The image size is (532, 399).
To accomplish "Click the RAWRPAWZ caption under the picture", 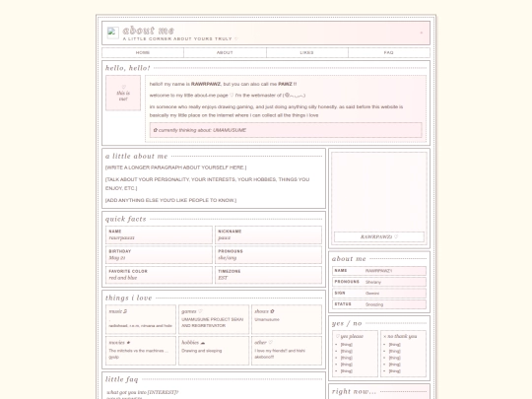I will 379,236.
